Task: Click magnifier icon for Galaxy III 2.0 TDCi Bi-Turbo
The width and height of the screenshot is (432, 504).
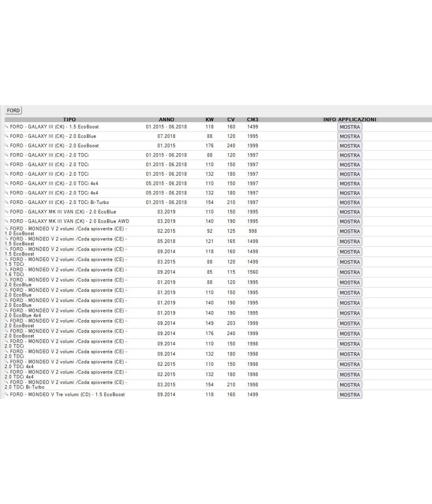Action: coord(6,202)
